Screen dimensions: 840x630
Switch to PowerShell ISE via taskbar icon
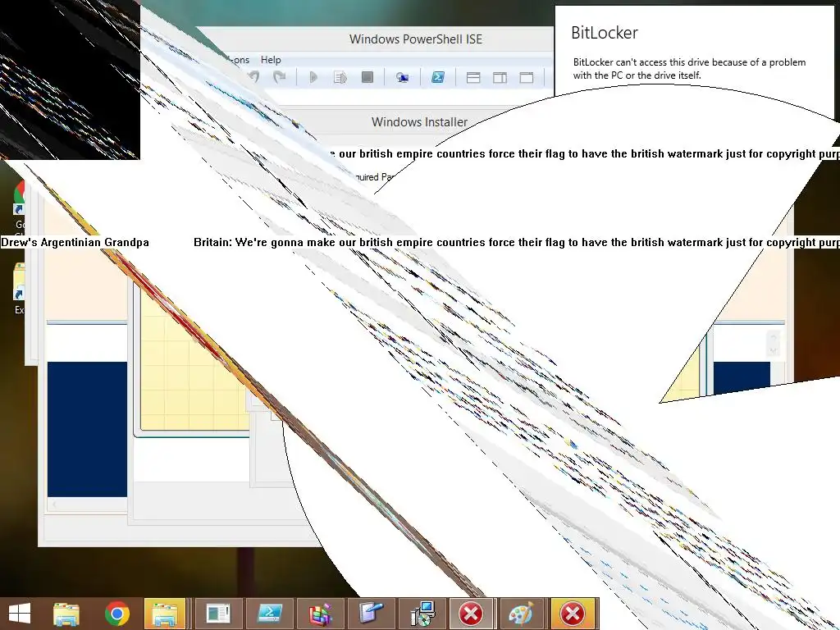[x=269, y=614]
